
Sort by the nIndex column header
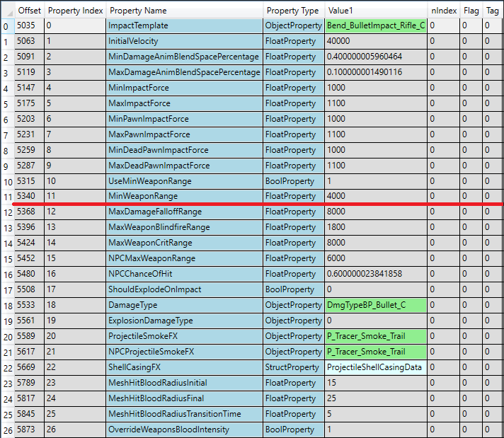[x=444, y=11]
